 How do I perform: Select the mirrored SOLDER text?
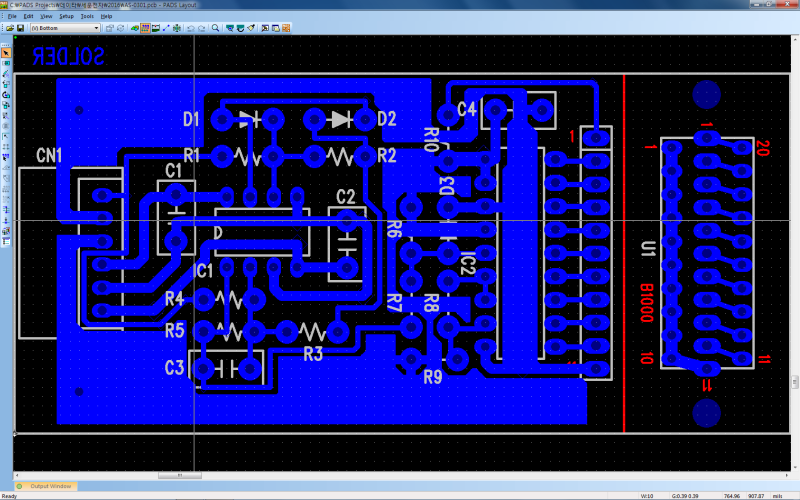68,56
